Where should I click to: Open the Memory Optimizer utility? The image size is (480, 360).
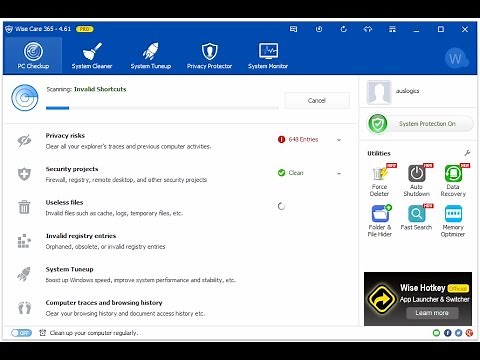click(453, 221)
